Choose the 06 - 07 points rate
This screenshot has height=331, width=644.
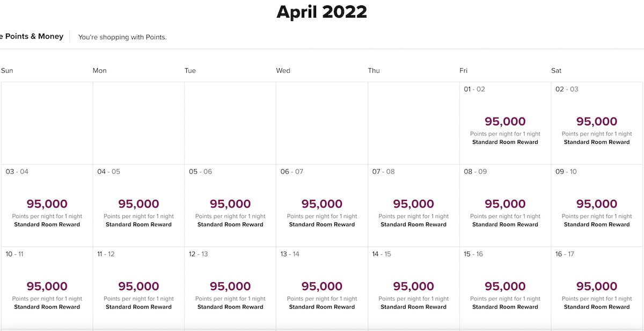coord(322,206)
